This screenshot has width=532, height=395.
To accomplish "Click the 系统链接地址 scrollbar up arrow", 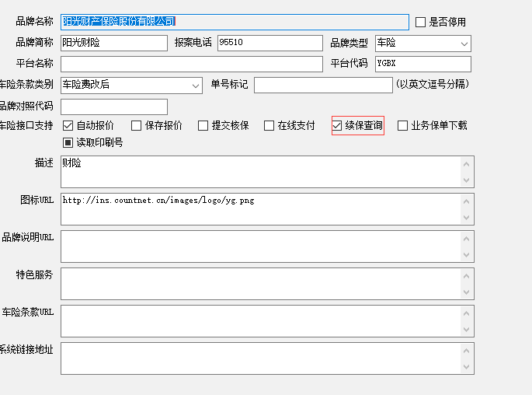I will [467, 351].
